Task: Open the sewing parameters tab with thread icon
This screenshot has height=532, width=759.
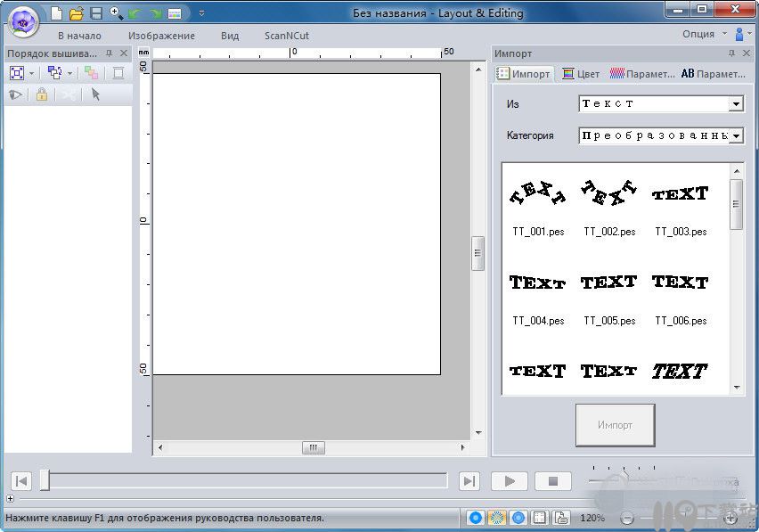Action: [x=642, y=74]
